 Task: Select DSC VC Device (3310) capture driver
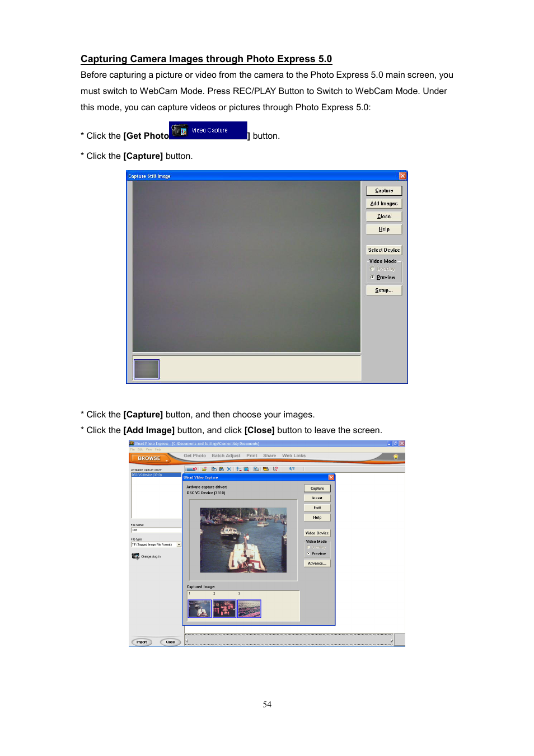point(156,475)
